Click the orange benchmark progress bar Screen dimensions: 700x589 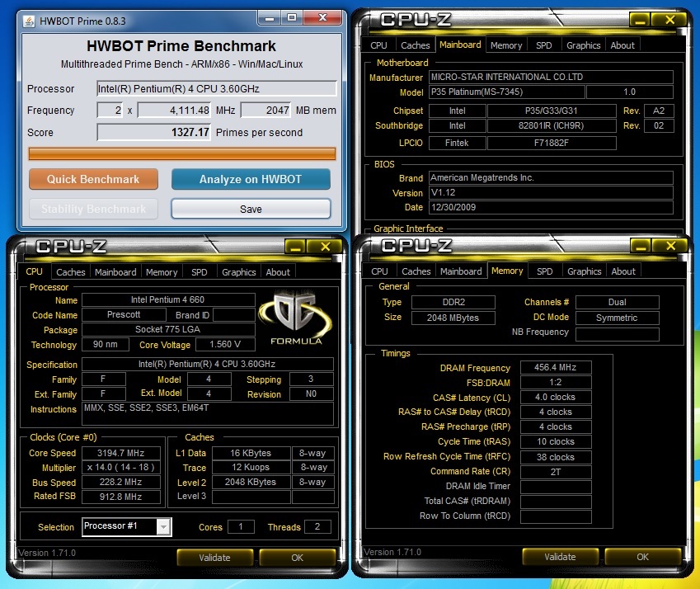pos(182,153)
